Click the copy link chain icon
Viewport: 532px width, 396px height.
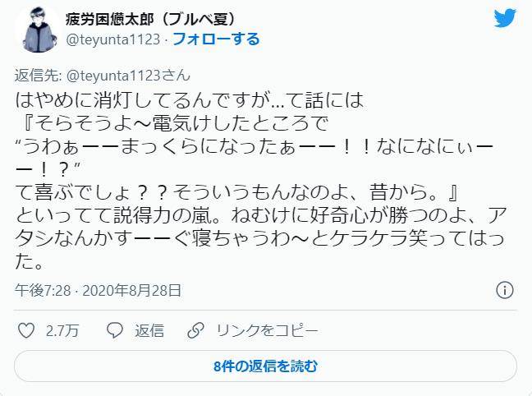(x=195, y=330)
